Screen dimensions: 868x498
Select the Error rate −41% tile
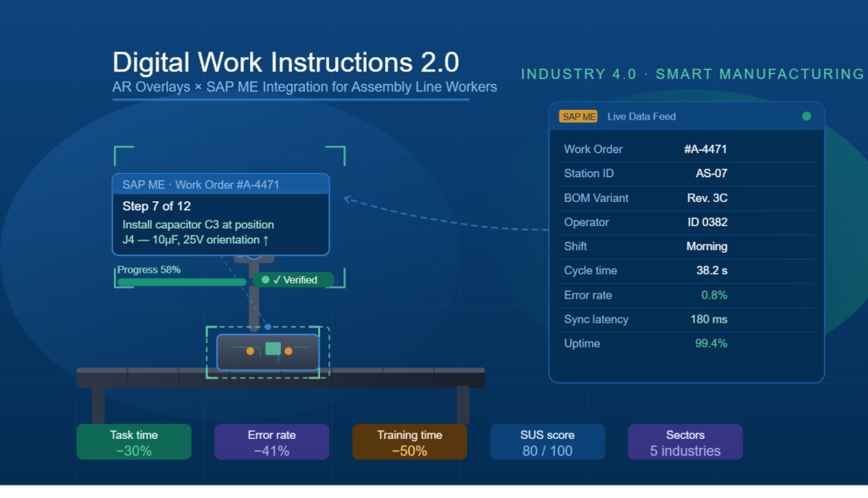pos(272,442)
